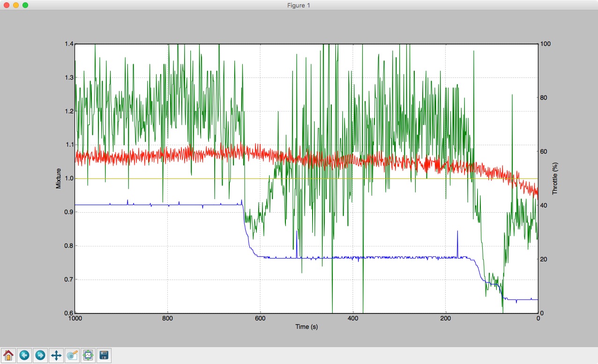
Task: Click the 'Mixture' y-axis label
Action: point(59,178)
